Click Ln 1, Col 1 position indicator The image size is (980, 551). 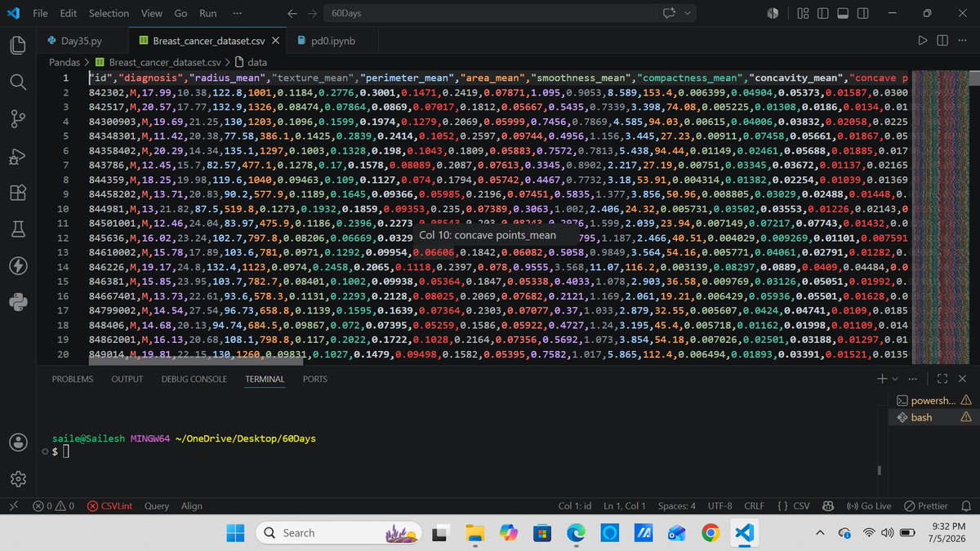pos(625,506)
